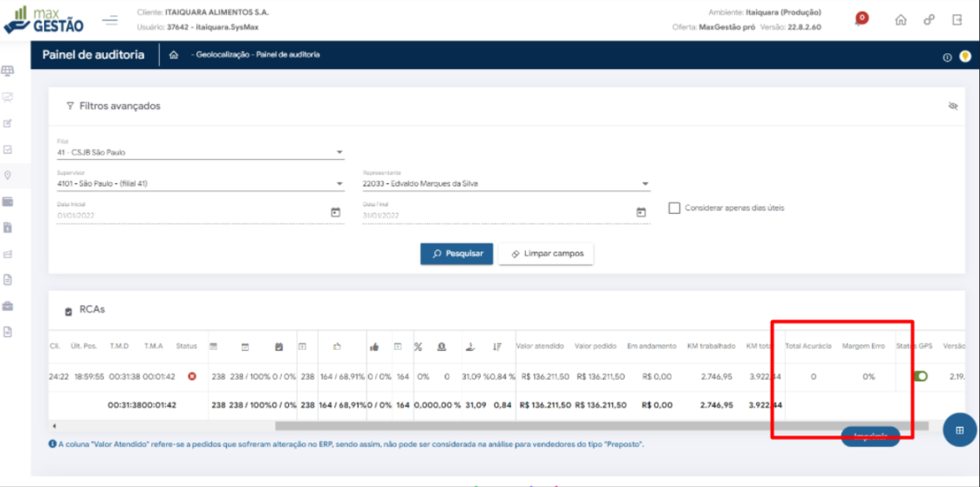This screenshot has width=980, height=487.
Task: Click the sort-descending column header icon
Action: tap(497, 346)
